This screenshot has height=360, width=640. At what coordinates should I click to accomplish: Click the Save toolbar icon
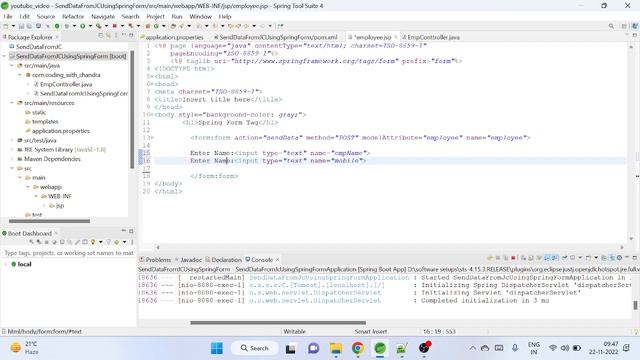pyautogui.click(x=21, y=26)
